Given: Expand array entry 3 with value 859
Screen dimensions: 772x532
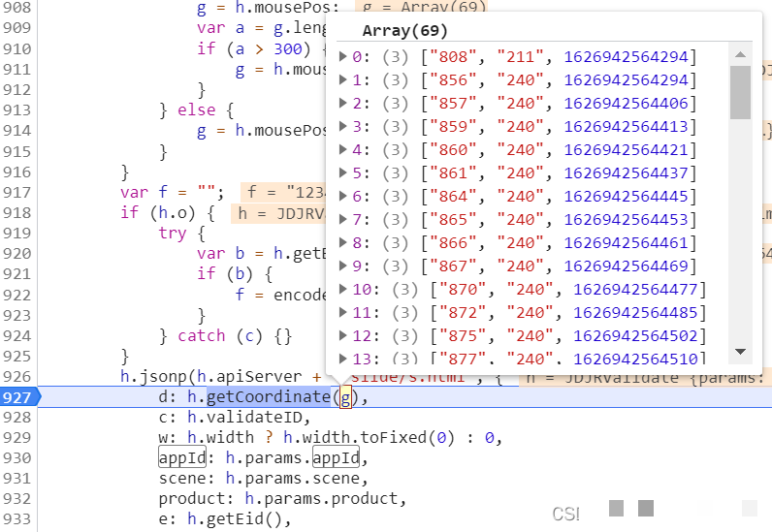Looking at the screenshot, I should coord(343,127).
